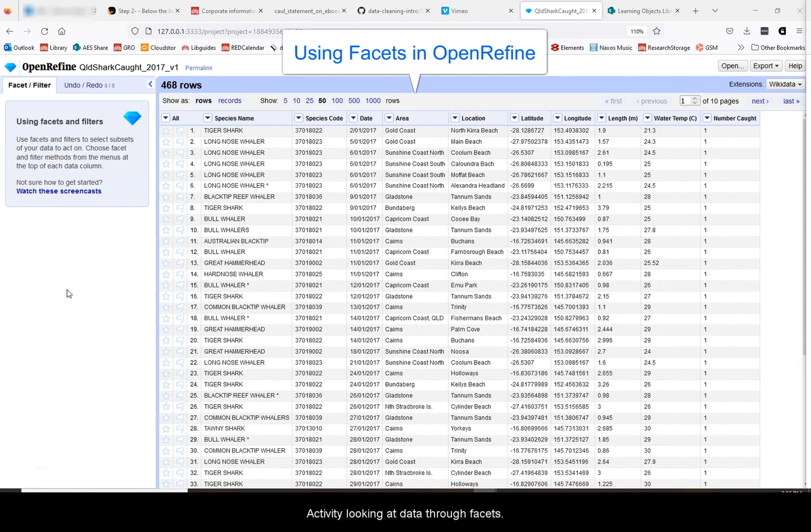The image size is (811, 532).
Task: Collapse the Facet/Filter side panel arrow
Action: coord(150,84)
